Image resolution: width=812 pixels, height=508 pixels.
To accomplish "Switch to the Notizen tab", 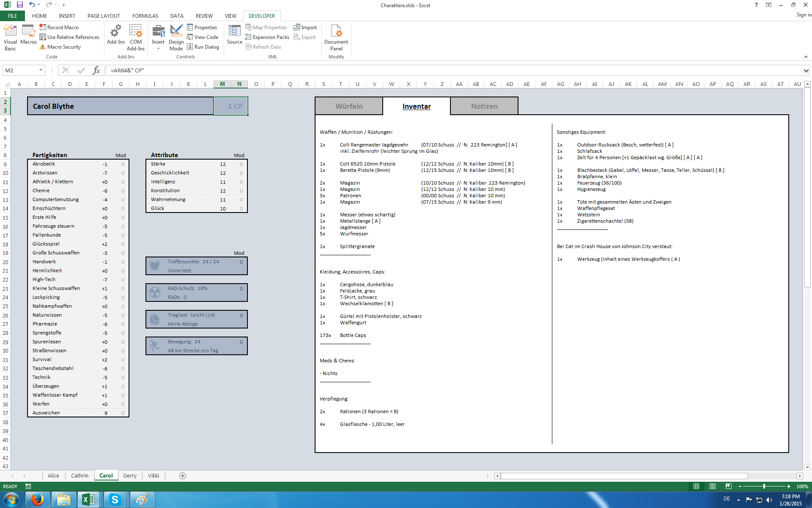I will (483, 106).
